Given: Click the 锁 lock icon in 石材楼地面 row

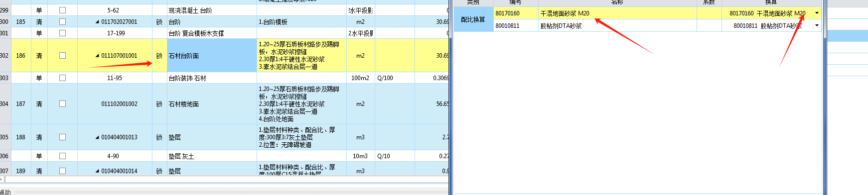Looking at the screenshot, I should (159, 104).
